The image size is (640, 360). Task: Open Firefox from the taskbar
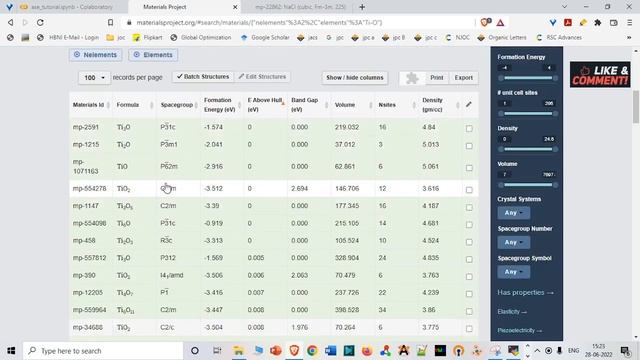click(367, 351)
